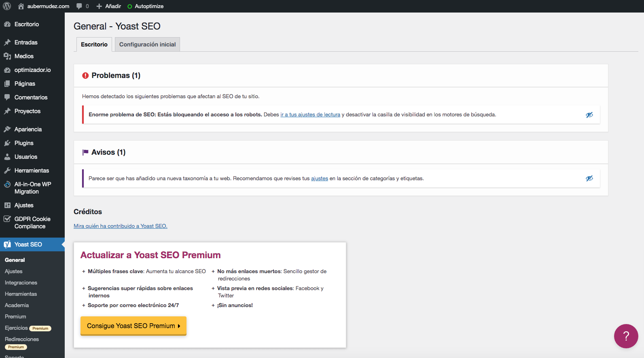
Task: Click the Medios media icon
Action: (x=7, y=56)
